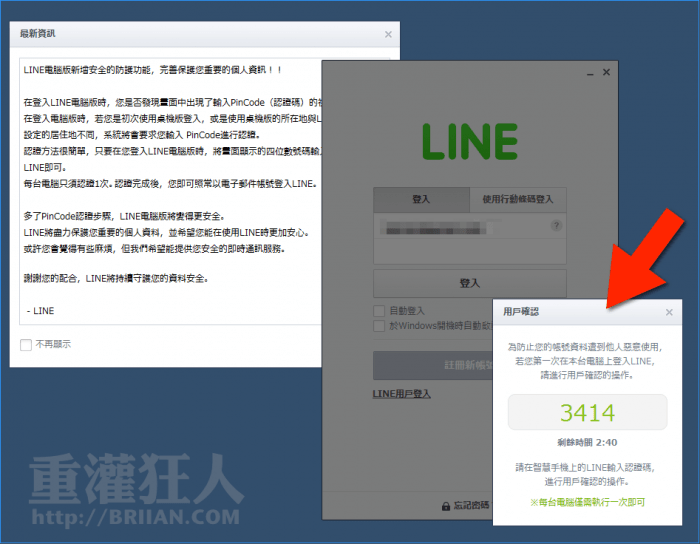Click the 剩餘時間 2:40 countdown text
Viewport: 700px width, 544px height.
coord(588,443)
